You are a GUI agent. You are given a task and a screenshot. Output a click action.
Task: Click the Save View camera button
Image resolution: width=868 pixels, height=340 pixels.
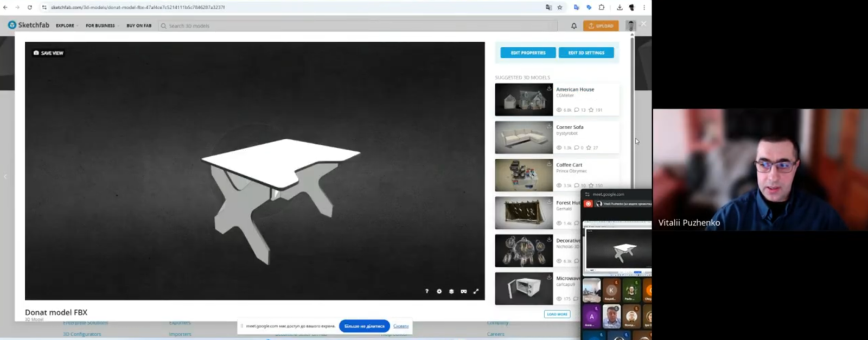(x=48, y=53)
